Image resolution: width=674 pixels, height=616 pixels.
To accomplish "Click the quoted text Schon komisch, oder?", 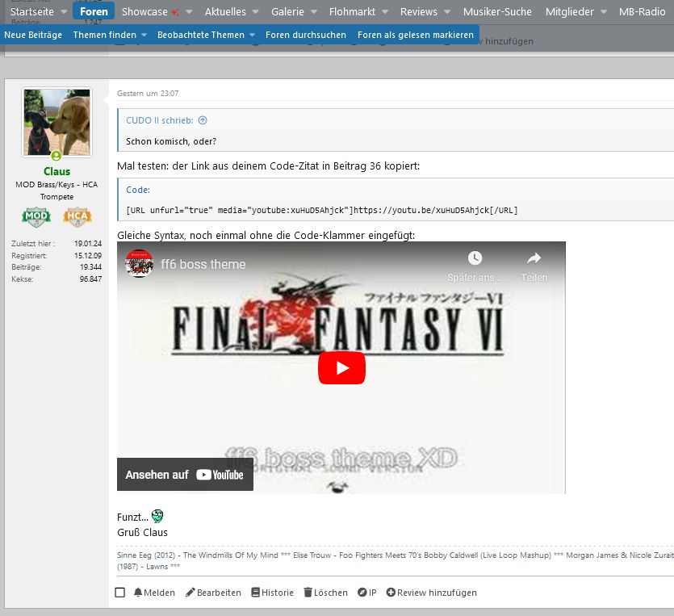I will (171, 141).
